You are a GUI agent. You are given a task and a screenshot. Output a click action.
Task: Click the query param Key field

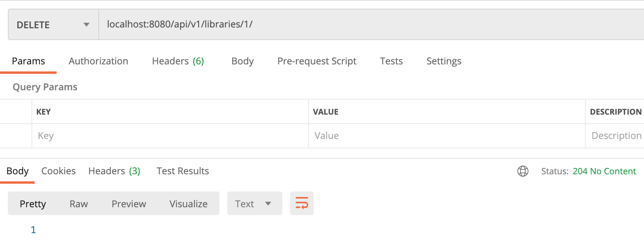pyautogui.click(x=170, y=136)
